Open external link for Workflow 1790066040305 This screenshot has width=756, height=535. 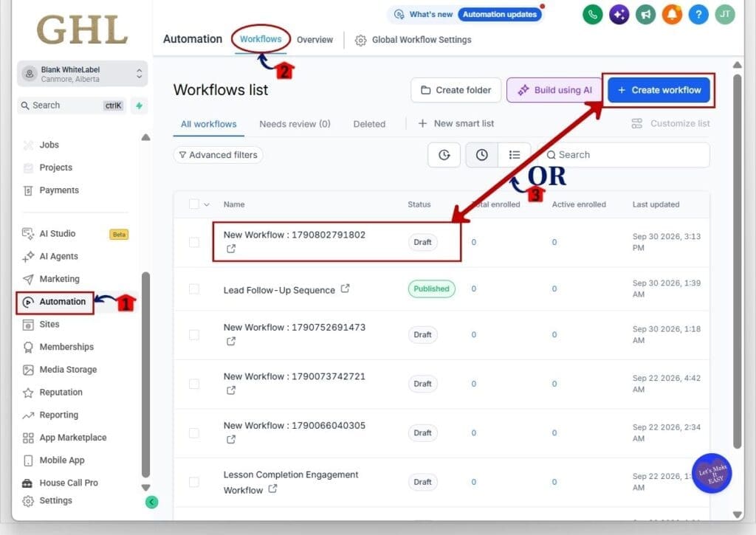click(x=231, y=440)
